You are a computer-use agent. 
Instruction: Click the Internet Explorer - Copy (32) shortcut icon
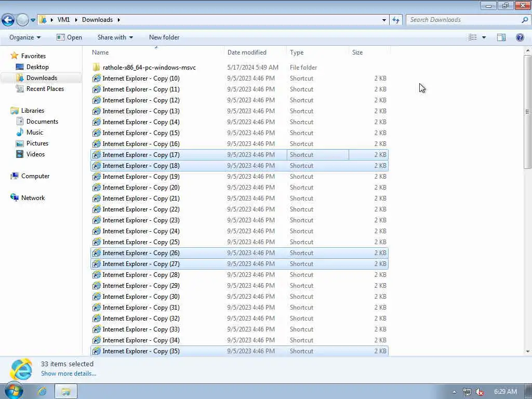click(x=96, y=318)
